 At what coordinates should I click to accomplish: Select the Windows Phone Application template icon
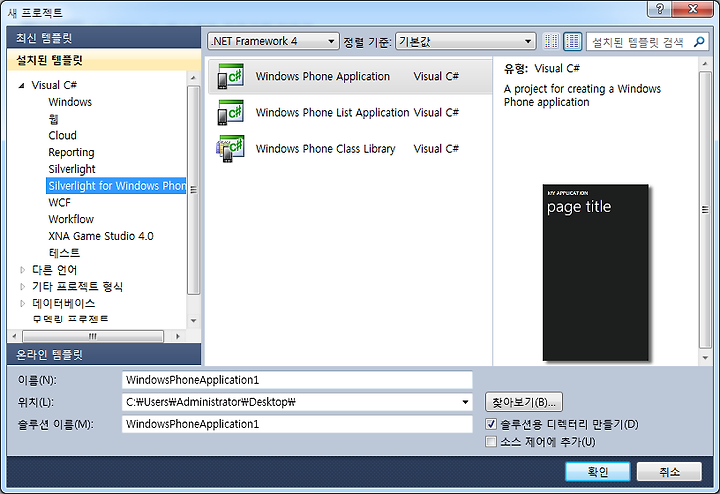click(x=231, y=76)
